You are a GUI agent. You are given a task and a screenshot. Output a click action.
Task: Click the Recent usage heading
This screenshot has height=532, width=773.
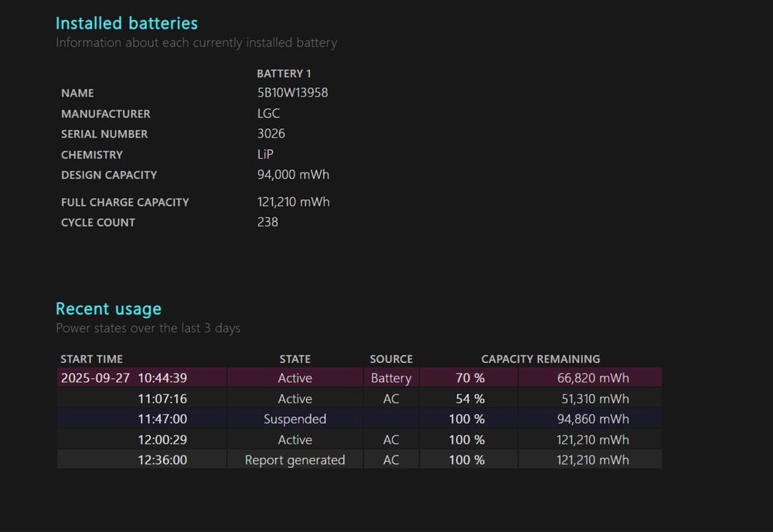coord(108,309)
